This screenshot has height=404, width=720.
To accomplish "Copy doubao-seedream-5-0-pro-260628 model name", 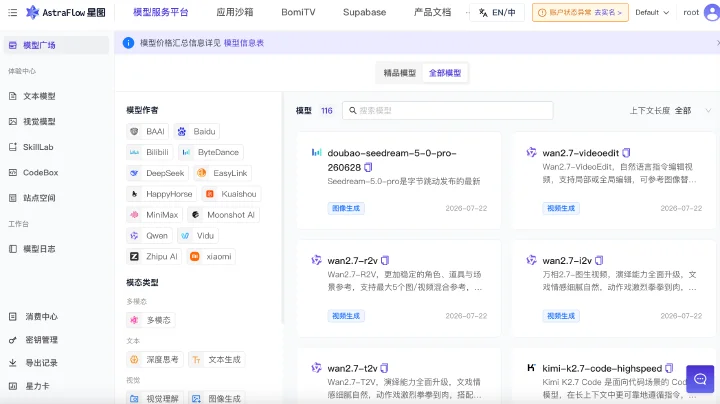I will [x=368, y=168].
